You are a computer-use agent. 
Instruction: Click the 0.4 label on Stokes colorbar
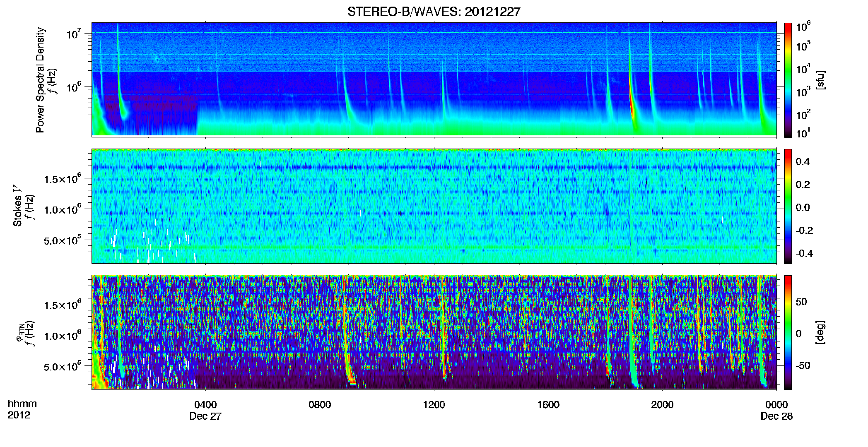pyautogui.click(x=803, y=162)
